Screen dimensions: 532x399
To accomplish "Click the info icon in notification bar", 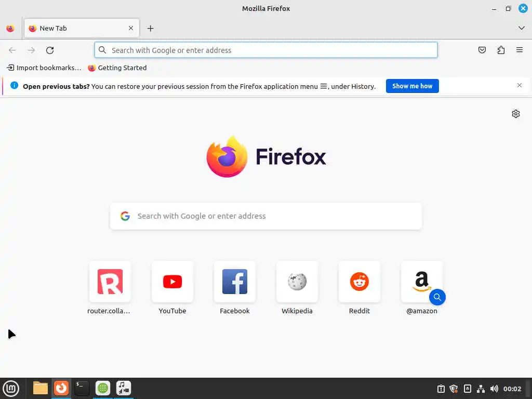I will click(x=14, y=86).
